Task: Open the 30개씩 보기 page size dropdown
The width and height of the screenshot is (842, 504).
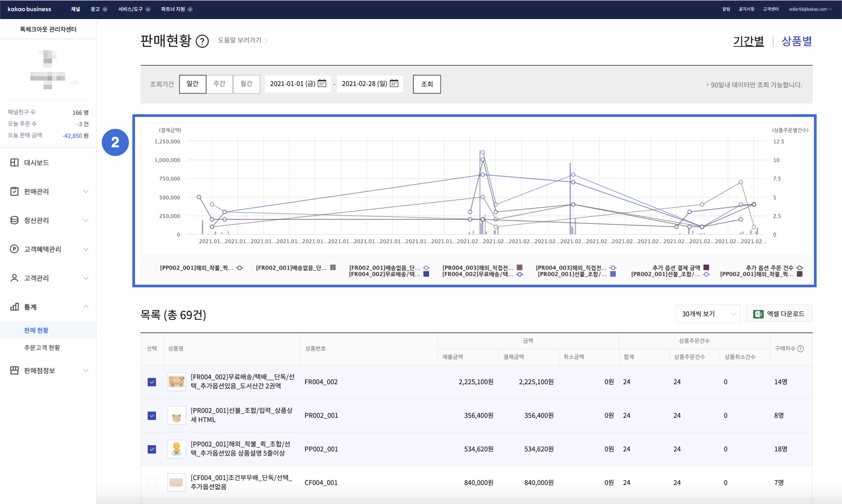Action: (707, 314)
